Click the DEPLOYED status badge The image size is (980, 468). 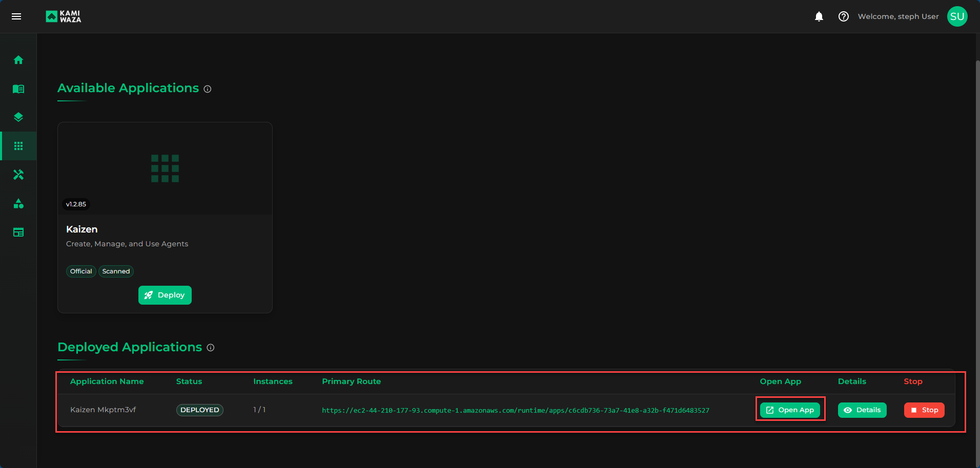[x=200, y=410]
